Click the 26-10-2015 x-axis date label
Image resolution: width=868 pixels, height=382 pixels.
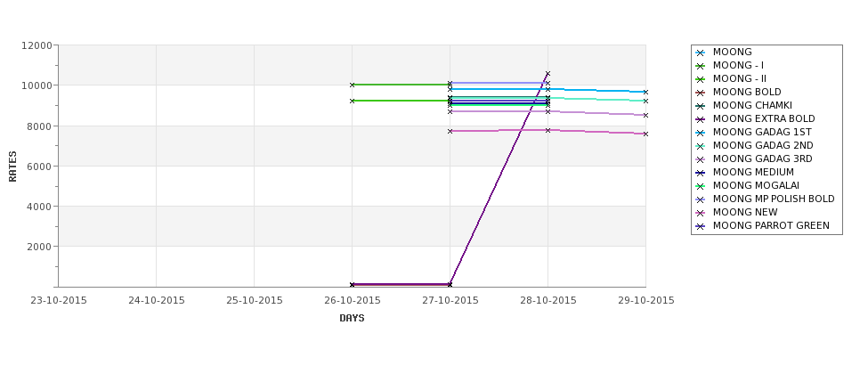(352, 301)
